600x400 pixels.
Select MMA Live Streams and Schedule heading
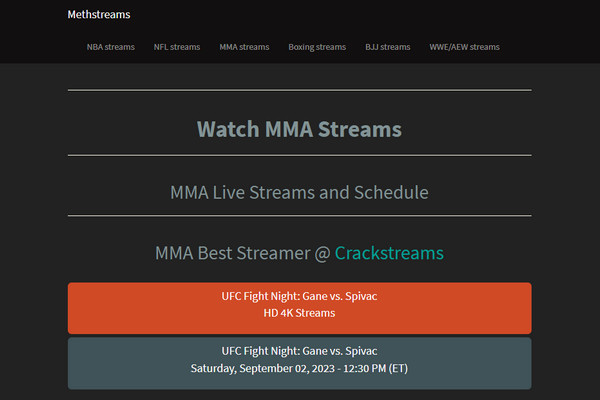point(299,192)
